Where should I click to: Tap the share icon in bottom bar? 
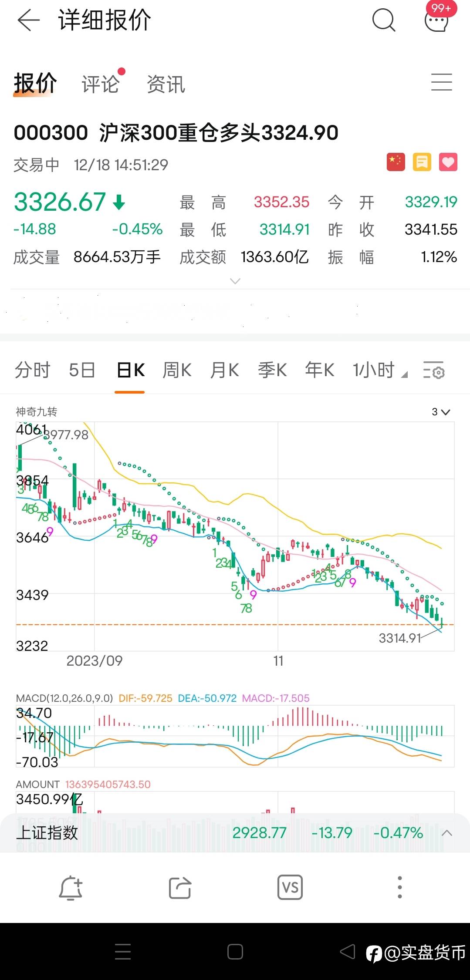click(180, 887)
